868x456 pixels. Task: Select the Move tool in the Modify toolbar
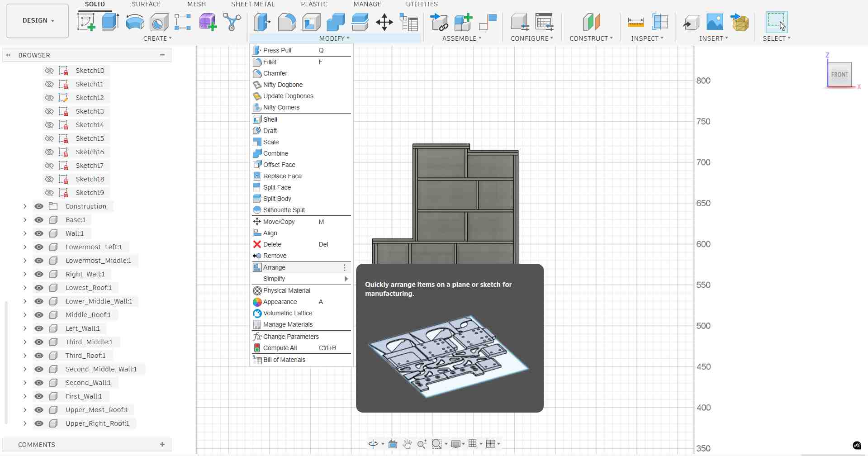384,22
